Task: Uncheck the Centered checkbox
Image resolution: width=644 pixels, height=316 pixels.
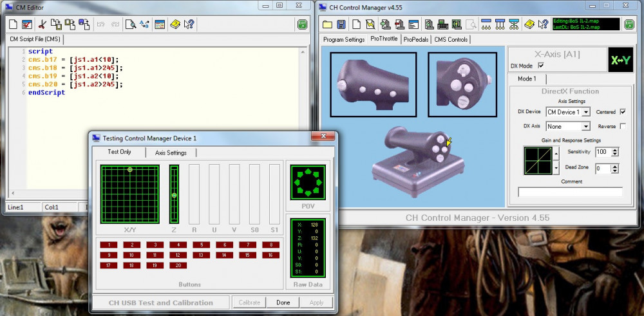Action: 622,111
